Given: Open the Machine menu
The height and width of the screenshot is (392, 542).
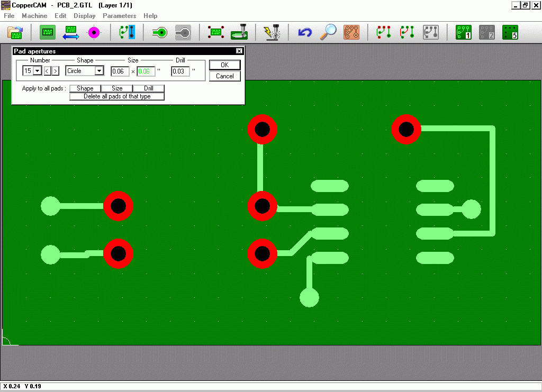Looking at the screenshot, I should click(34, 16).
